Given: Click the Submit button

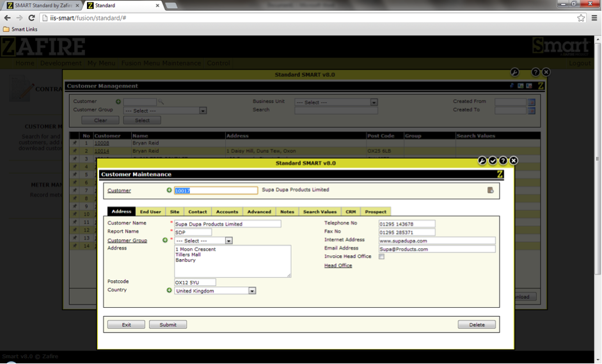Looking at the screenshot, I should 168,324.
